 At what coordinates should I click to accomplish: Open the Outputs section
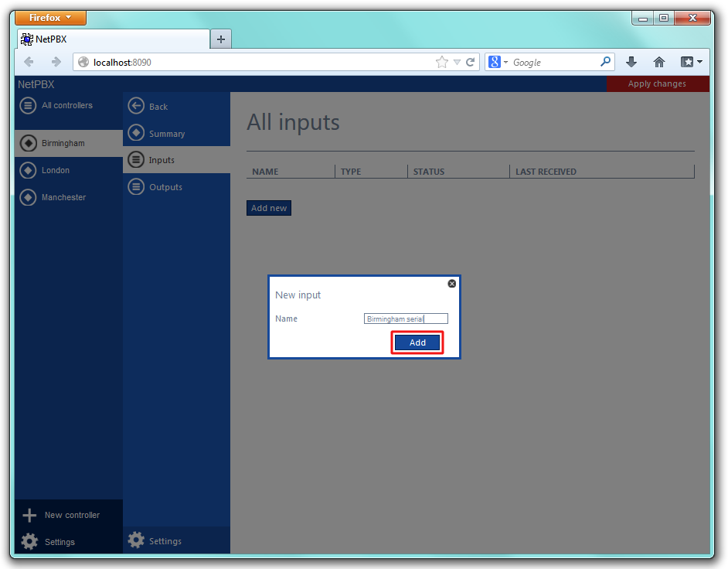pyautogui.click(x=165, y=187)
